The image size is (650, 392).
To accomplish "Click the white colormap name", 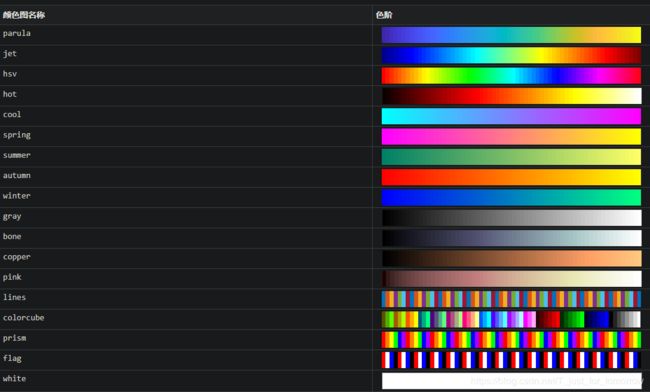I will point(14,378).
